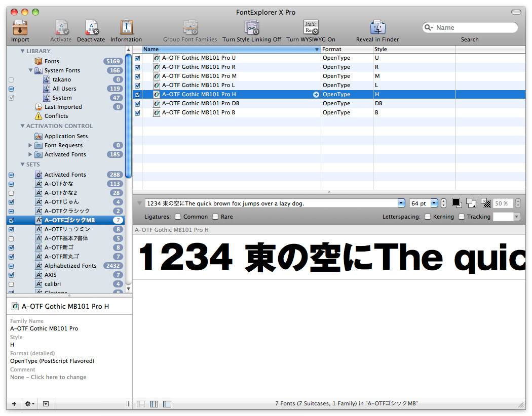Expand the Activated Fonts item under Activation Control
532x416 pixels.
click(30, 154)
